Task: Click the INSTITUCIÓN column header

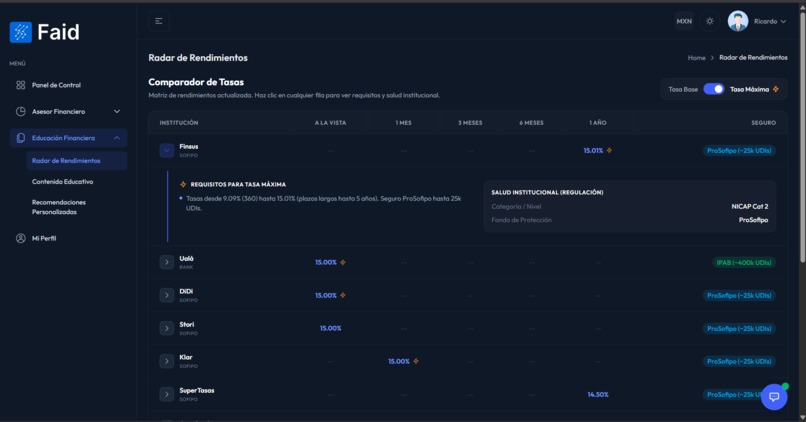Action: click(179, 123)
